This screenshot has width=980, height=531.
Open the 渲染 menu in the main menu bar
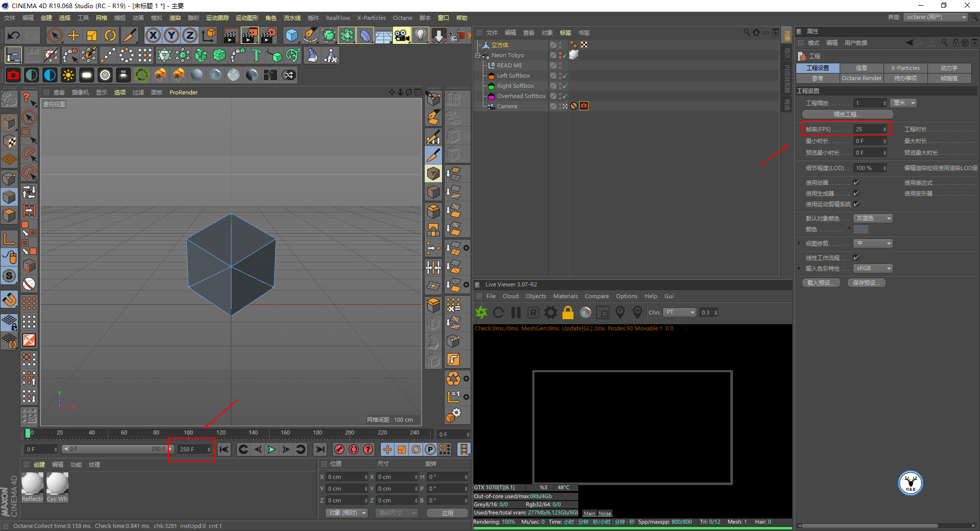pos(175,18)
